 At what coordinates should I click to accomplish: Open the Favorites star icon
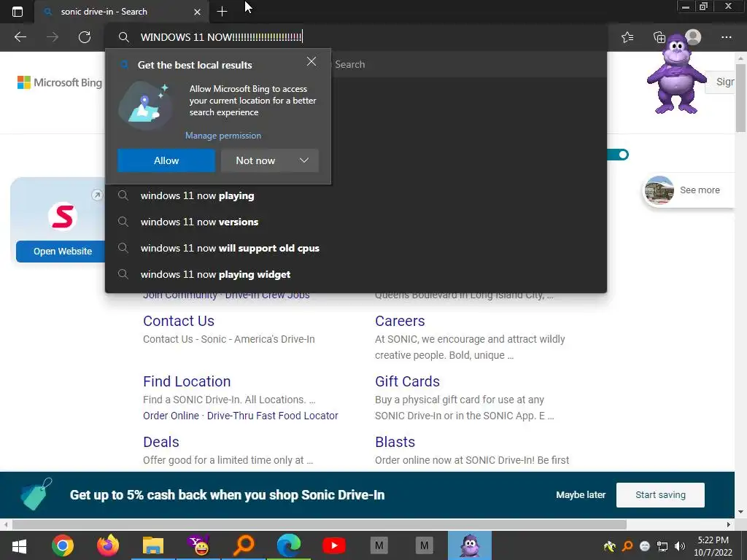pyautogui.click(x=627, y=37)
